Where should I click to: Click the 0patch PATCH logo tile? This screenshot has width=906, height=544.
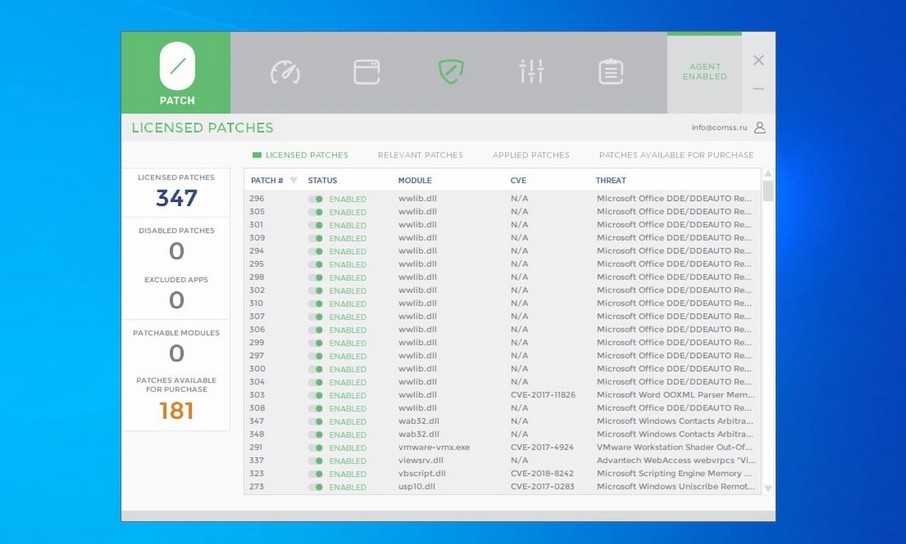tap(176, 72)
